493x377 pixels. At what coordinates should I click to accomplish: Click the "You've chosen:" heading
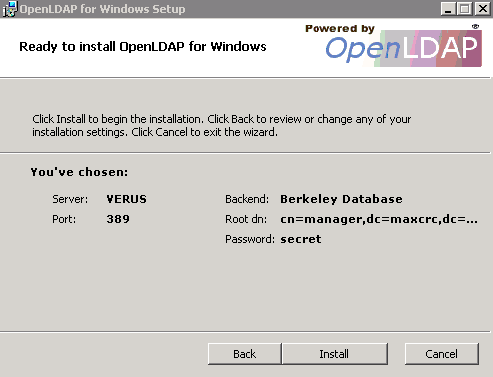pyautogui.click(x=79, y=172)
